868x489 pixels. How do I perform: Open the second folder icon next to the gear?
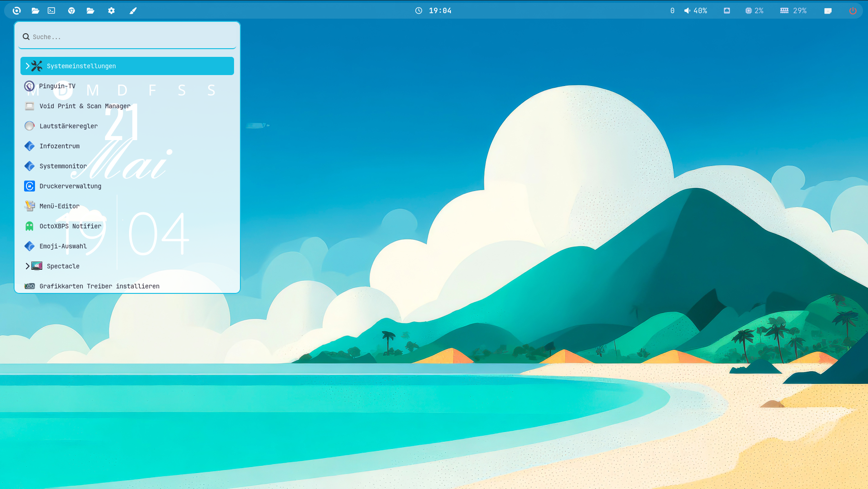pyautogui.click(x=90, y=10)
